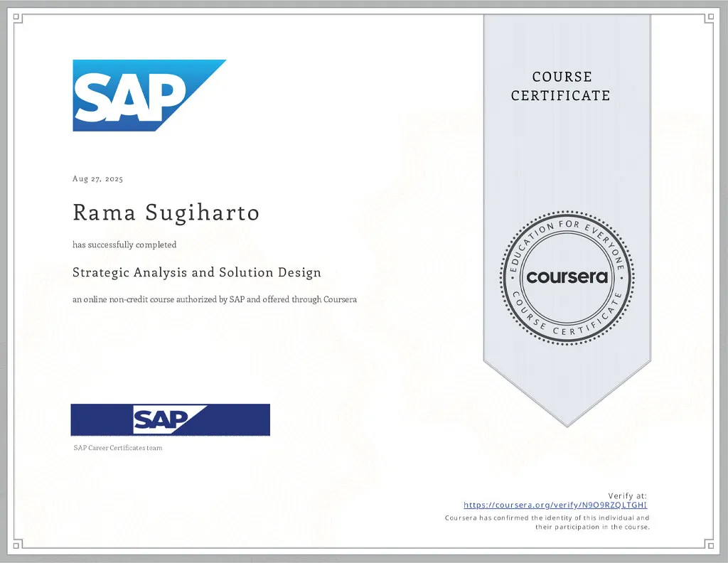Click the date Aug 27, 2025
The image size is (728, 563).
(x=98, y=179)
